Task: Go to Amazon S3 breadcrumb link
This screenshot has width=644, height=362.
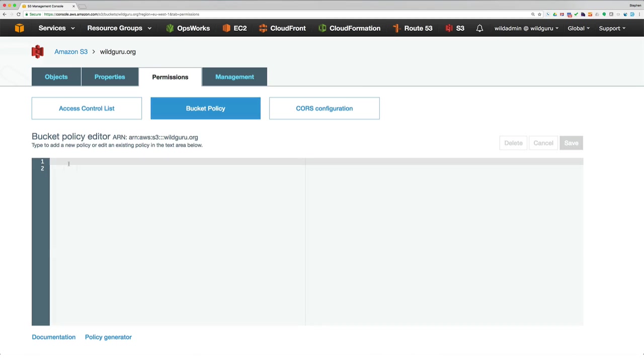Action: click(x=71, y=52)
